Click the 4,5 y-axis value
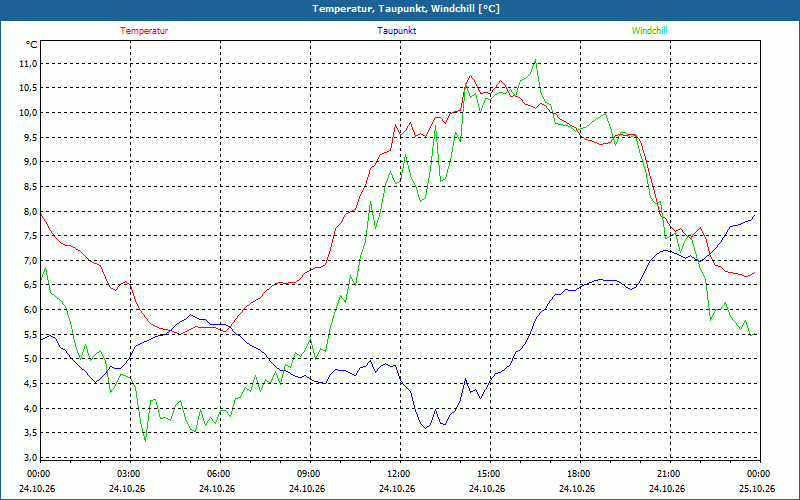Screen dimensions: 800x500 pos(30,384)
